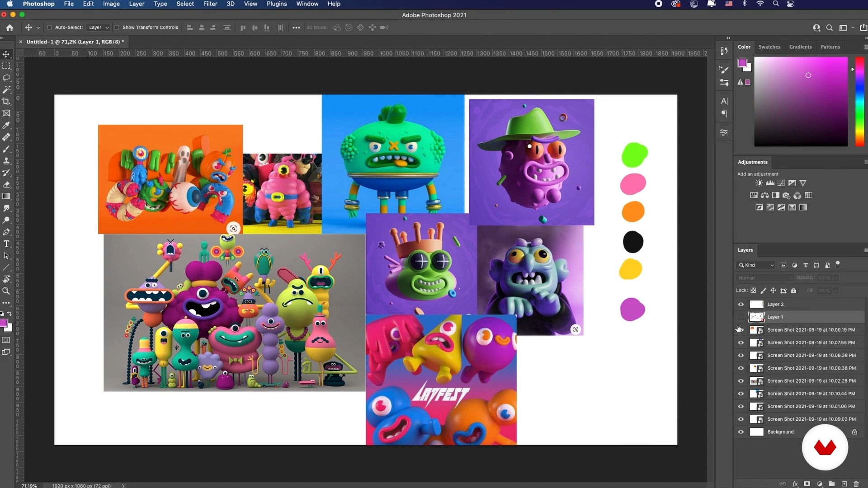Filter layers for type layers
Image resolution: width=868 pixels, height=488 pixels.
click(806, 265)
